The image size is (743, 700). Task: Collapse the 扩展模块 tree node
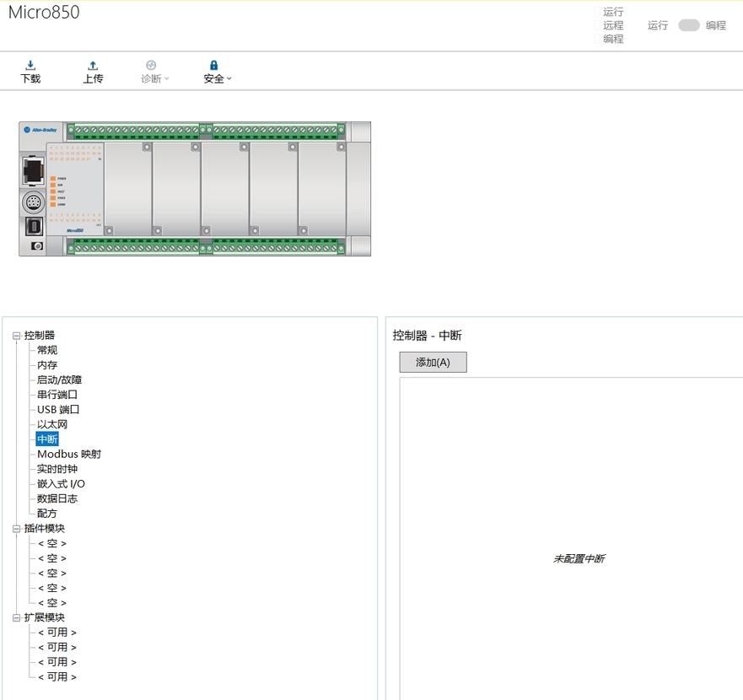point(17,617)
